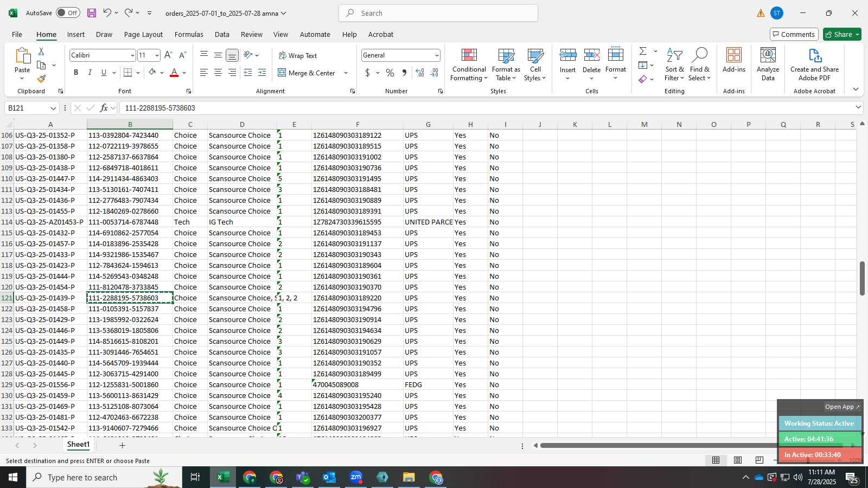The image size is (868, 488).
Task: Click the Share button
Action: (842, 34)
